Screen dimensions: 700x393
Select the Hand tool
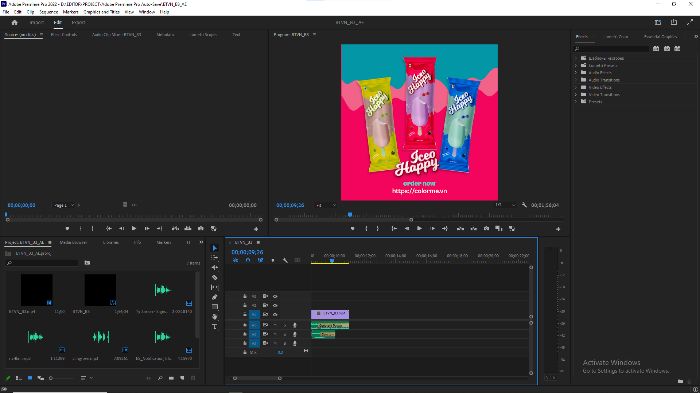(x=215, y=317)
